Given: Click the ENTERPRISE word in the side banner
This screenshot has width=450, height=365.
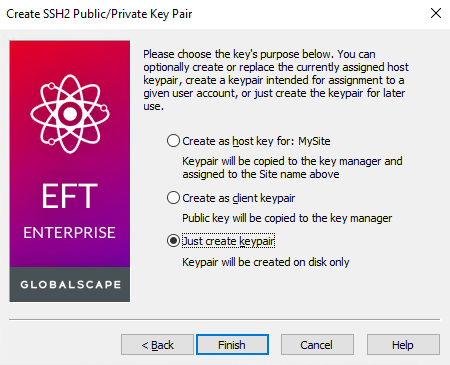Looking at the screenshot, I should [69, 232].
